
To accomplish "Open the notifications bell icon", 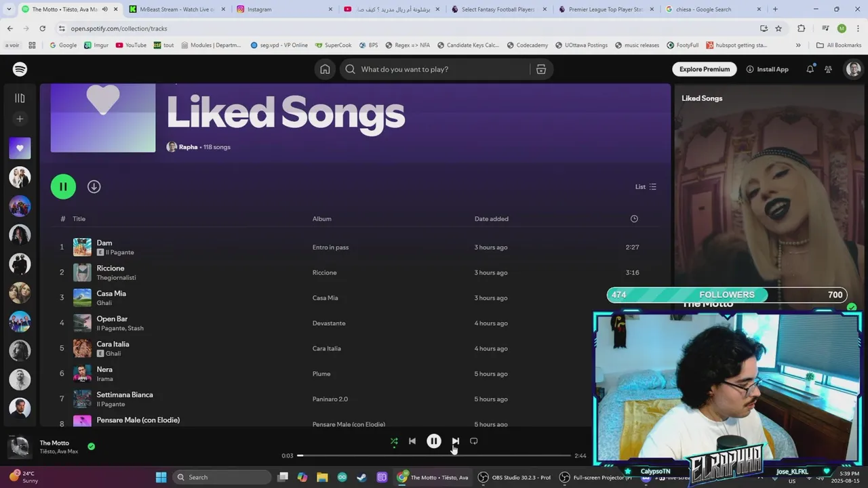I will [810, 69].
